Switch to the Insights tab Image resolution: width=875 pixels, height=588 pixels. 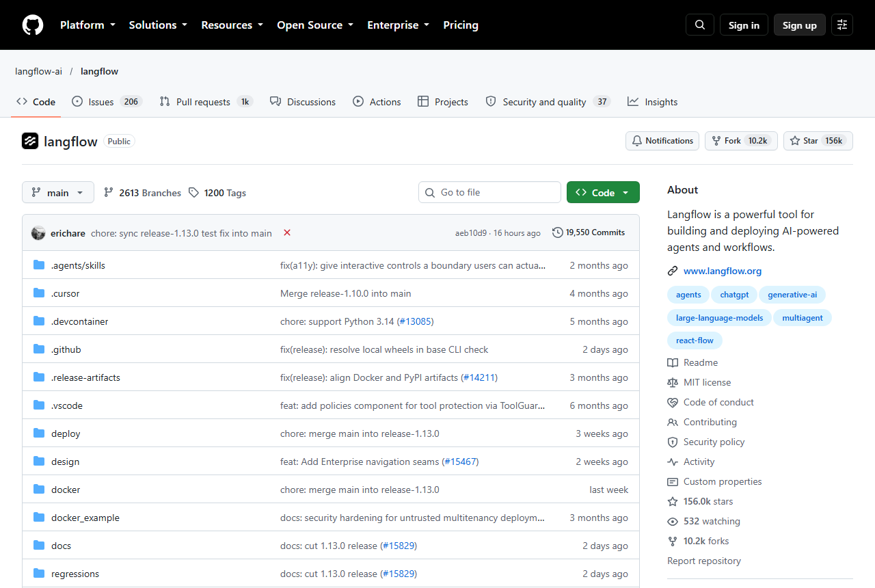point(653,102)
